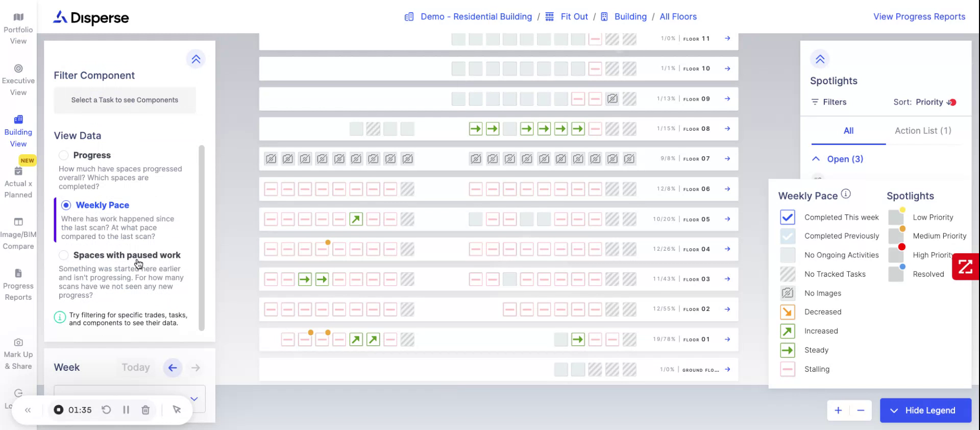Select the All spotlights tab

[x=848, y=131]
